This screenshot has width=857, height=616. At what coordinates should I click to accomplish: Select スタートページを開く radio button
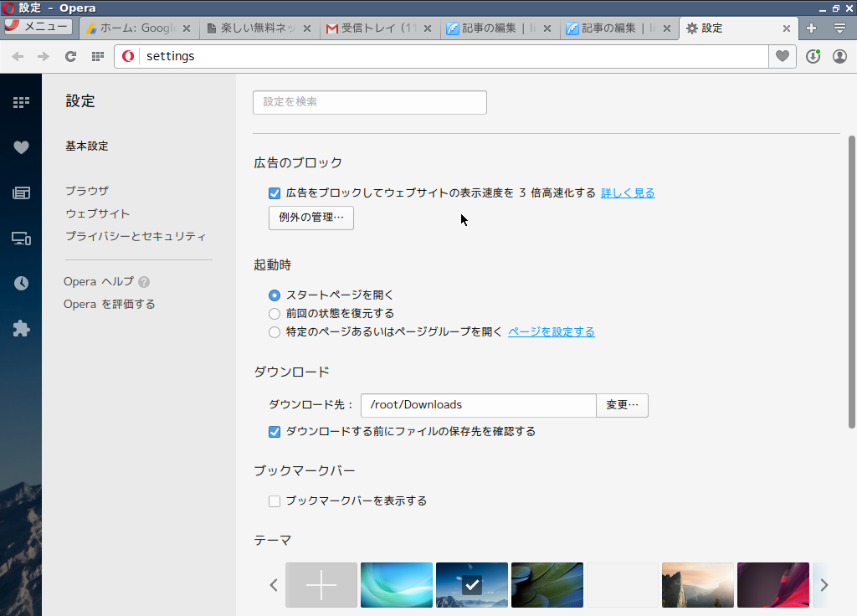click(275, 295)
